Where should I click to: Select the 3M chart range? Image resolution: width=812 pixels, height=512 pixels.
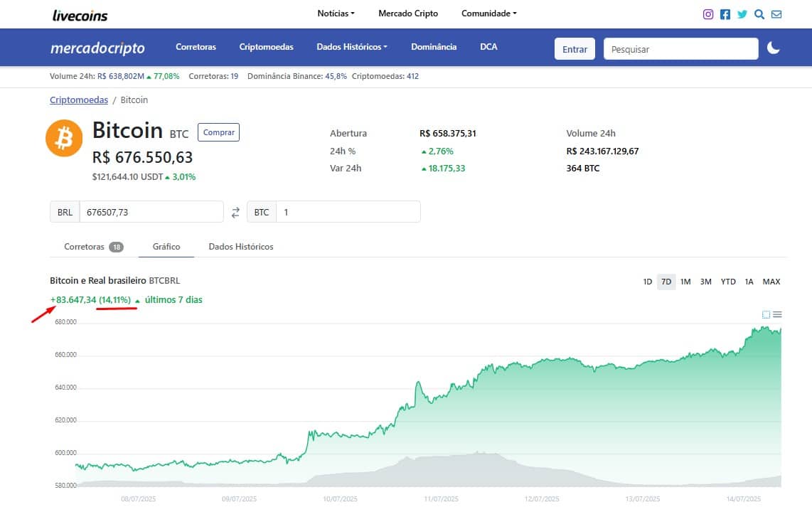tap(706, 282)
